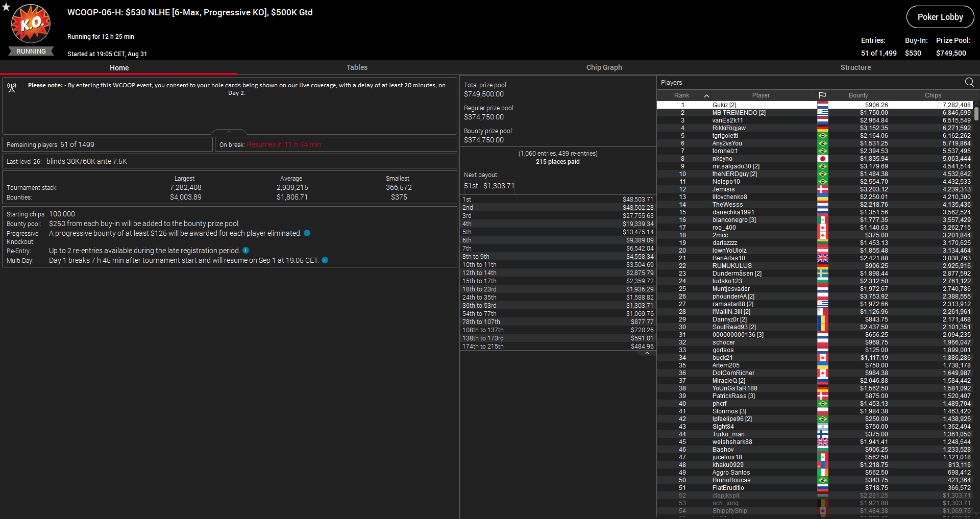Image resolution: width=980 pixels, height=519 pixels.
Task: Select player MB TREMENDO row
Action: click(x=739, y=113)
